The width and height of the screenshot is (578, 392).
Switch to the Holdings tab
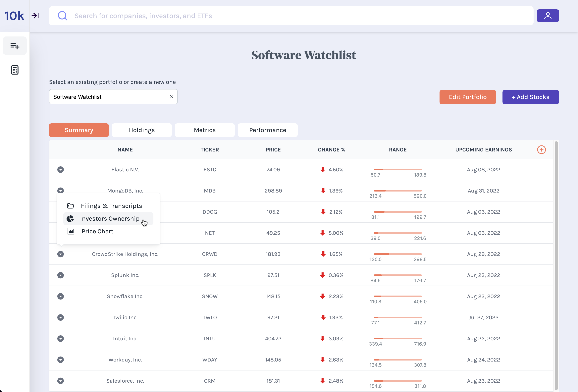[x=142, y=130]
